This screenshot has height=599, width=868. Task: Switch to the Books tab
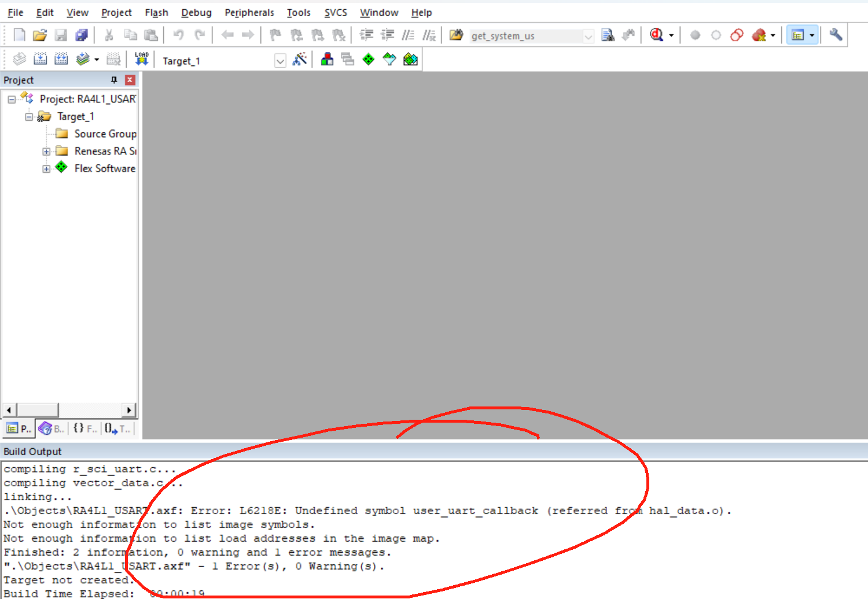click(52, 428)
